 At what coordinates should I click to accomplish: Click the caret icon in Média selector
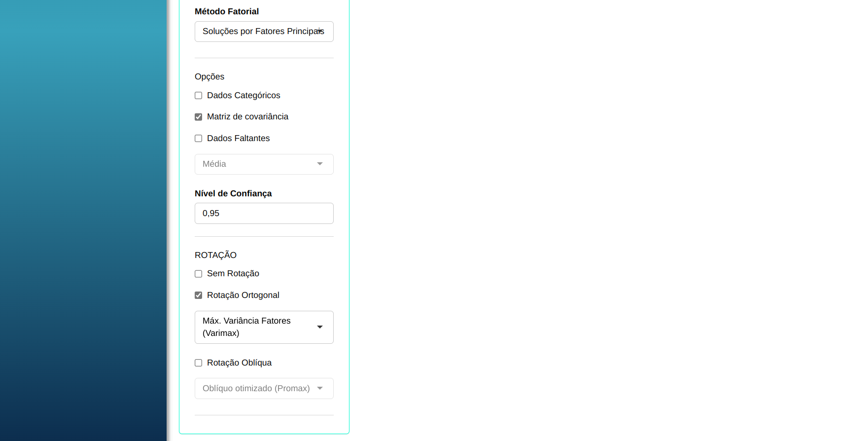click(320, 164)
